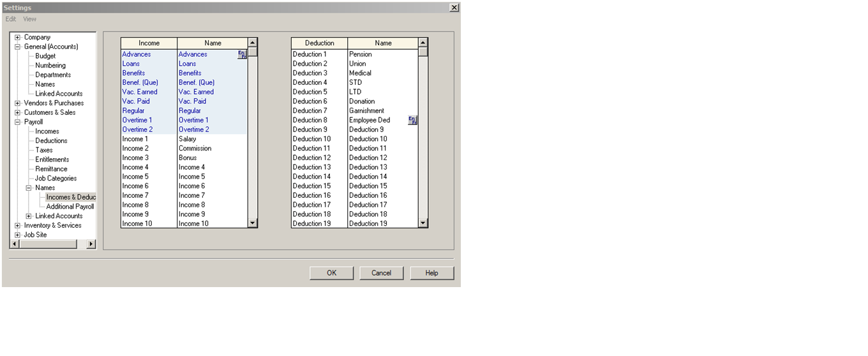Viewport: 868px width, 356px height.
Task: Click the Income column header
Action: click(149, 43)
